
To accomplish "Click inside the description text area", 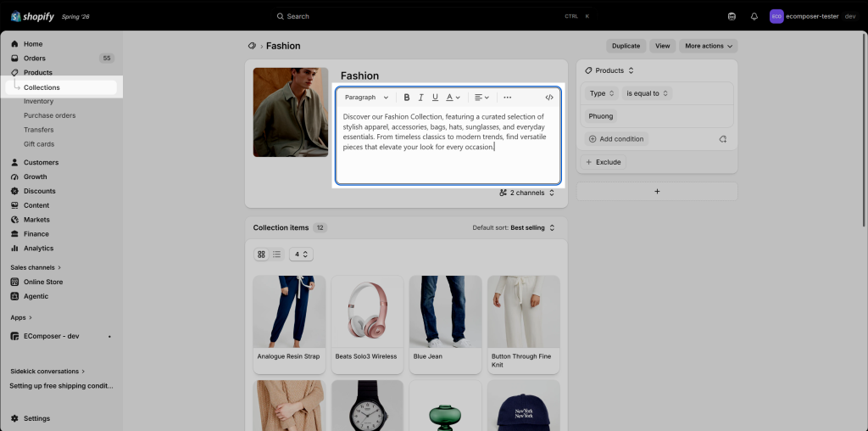I will [448, 145].
